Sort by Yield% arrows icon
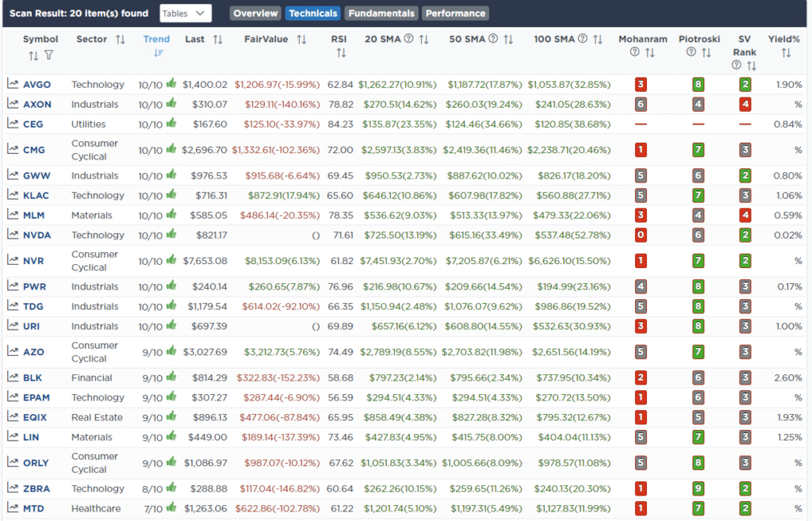The height and width of the screenshot is (521, 812). (x=786, y=53)
